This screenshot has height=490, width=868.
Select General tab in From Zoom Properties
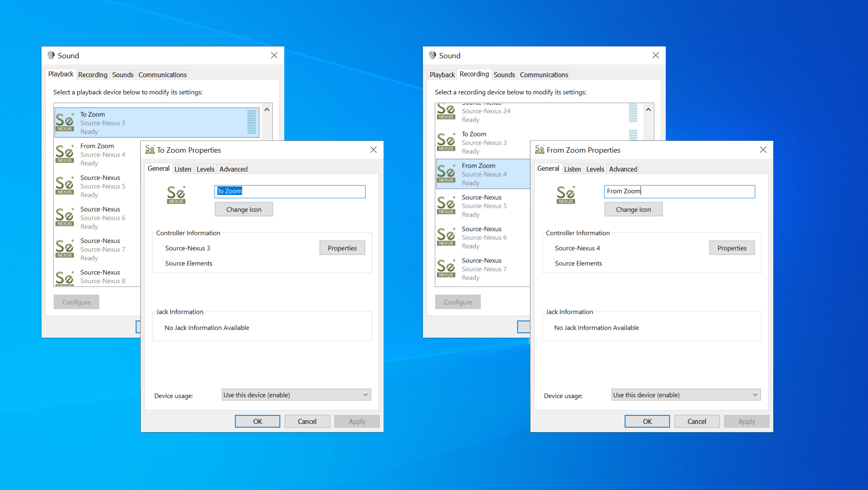[548, 168]
